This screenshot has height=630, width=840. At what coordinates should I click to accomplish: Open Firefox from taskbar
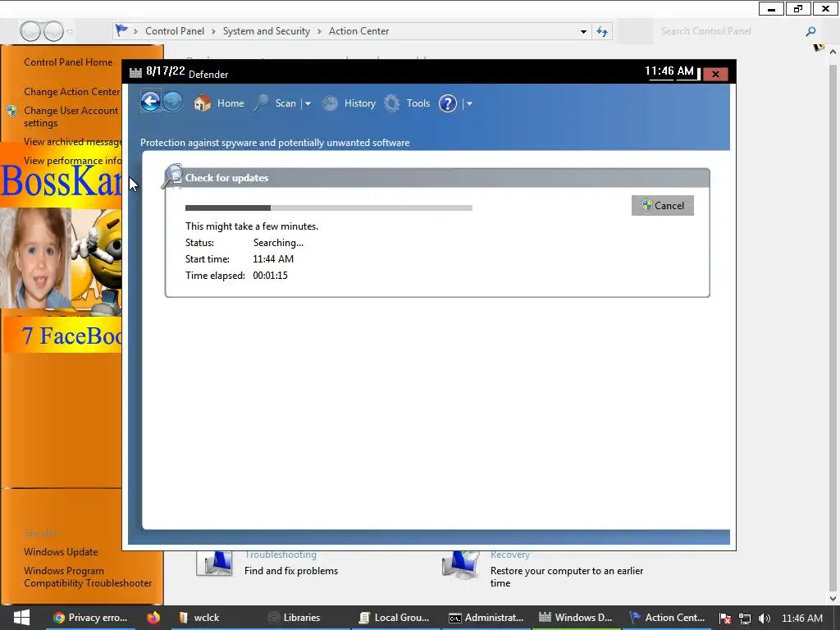153,618
